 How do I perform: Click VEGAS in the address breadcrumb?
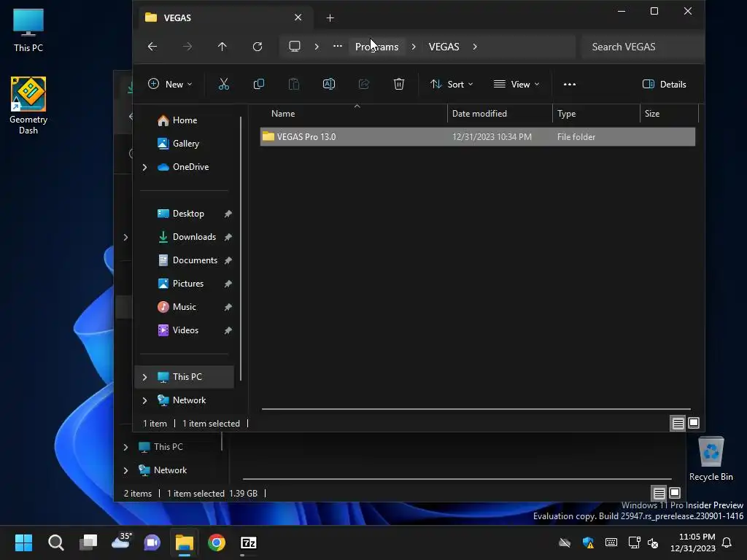(x=444, y=47)
